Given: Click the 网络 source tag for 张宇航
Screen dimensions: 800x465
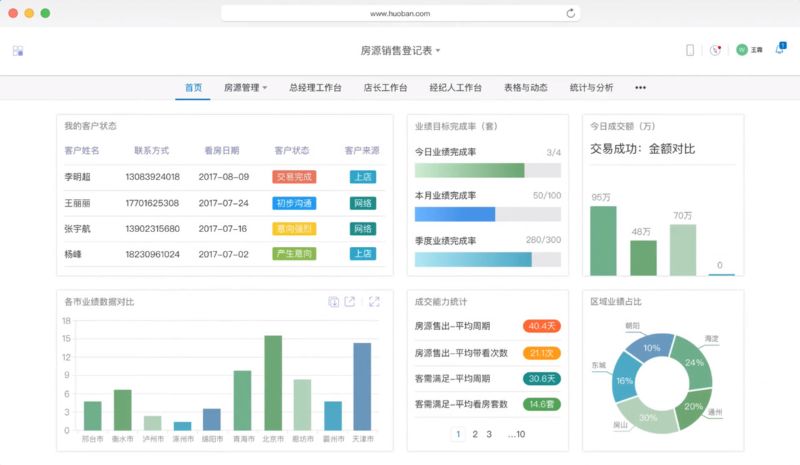Looking at the screenshot, I should point(363,229).
